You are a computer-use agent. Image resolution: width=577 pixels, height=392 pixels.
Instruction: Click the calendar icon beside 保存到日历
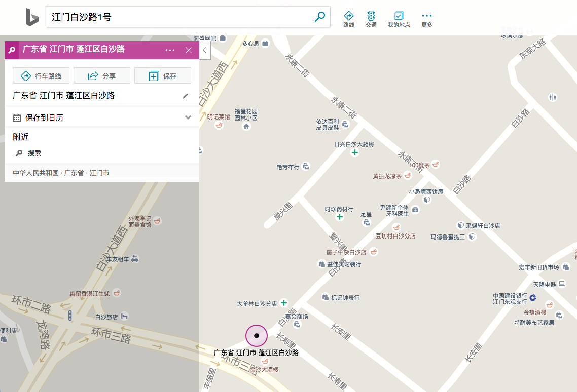[16, 117]
